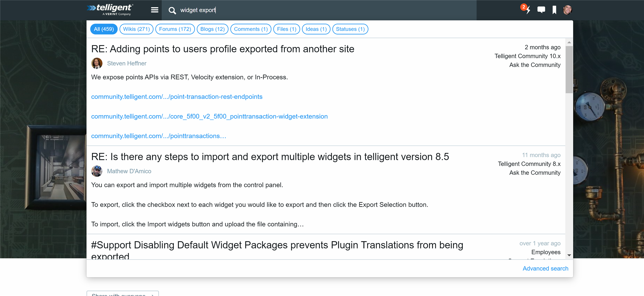
Task: Open the hamburger navigation menu
Action: coord(155,10)
